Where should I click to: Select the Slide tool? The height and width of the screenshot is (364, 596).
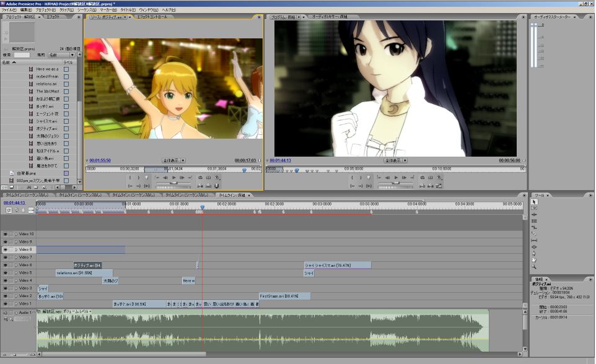coord(533,247)
